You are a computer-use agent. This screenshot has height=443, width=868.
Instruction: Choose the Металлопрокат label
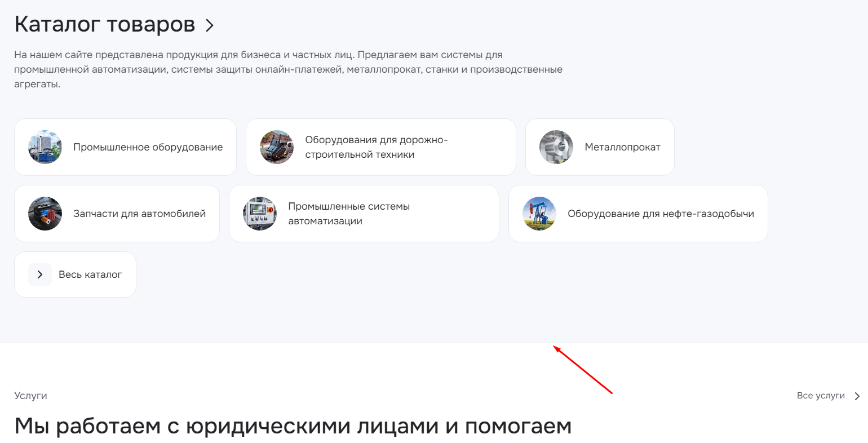pos(622,147)
